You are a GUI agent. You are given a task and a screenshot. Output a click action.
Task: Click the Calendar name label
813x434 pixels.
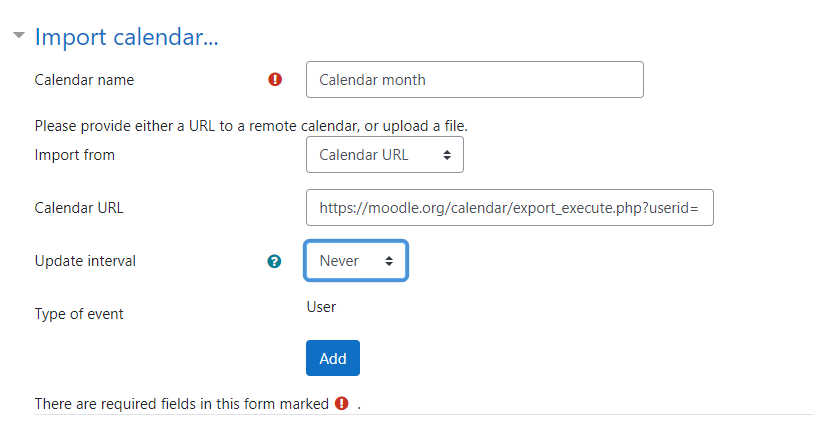point(85,80)
